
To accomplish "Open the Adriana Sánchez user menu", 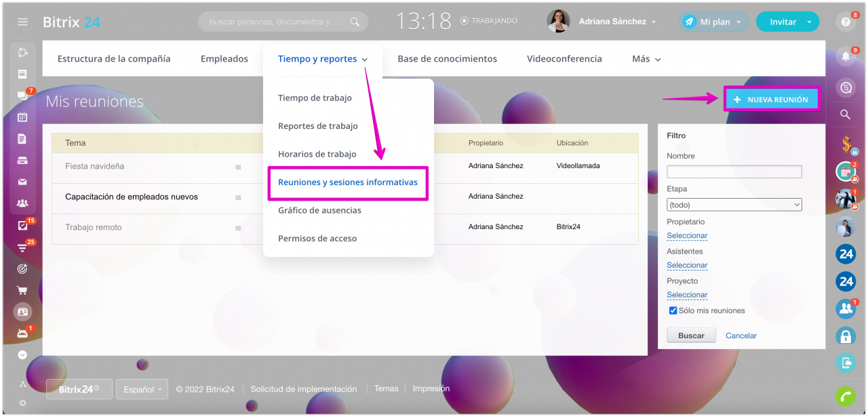I will 617,22.
